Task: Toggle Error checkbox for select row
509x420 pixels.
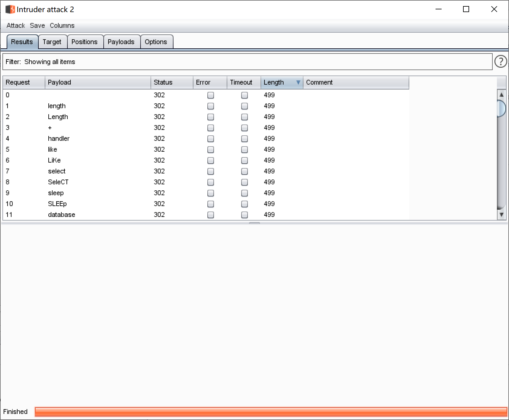Action: coord(211,171)
